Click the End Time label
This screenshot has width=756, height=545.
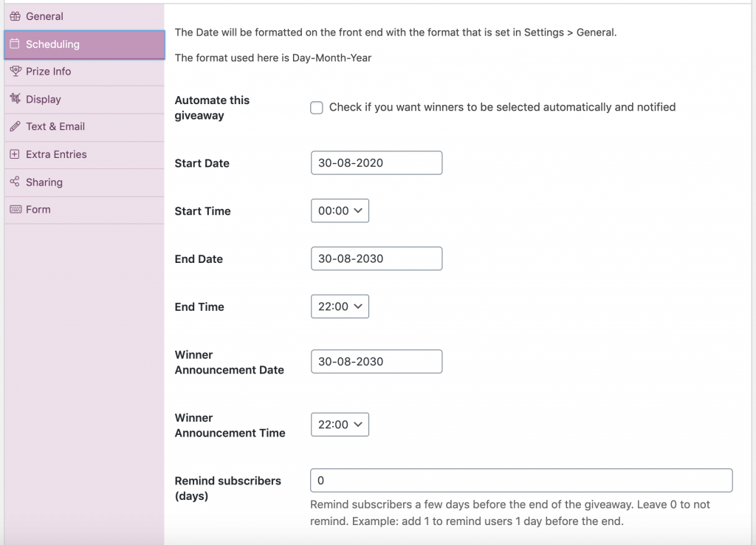coord(199,306)
